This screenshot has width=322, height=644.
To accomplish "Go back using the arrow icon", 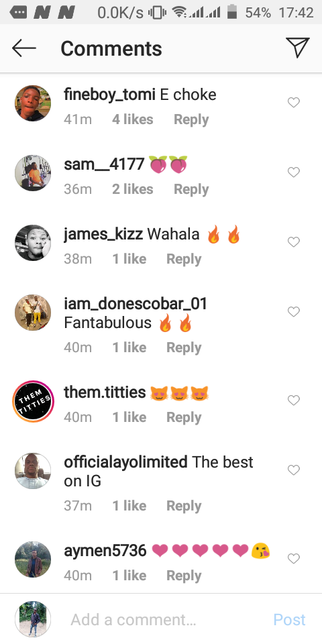I will (24, 48).
